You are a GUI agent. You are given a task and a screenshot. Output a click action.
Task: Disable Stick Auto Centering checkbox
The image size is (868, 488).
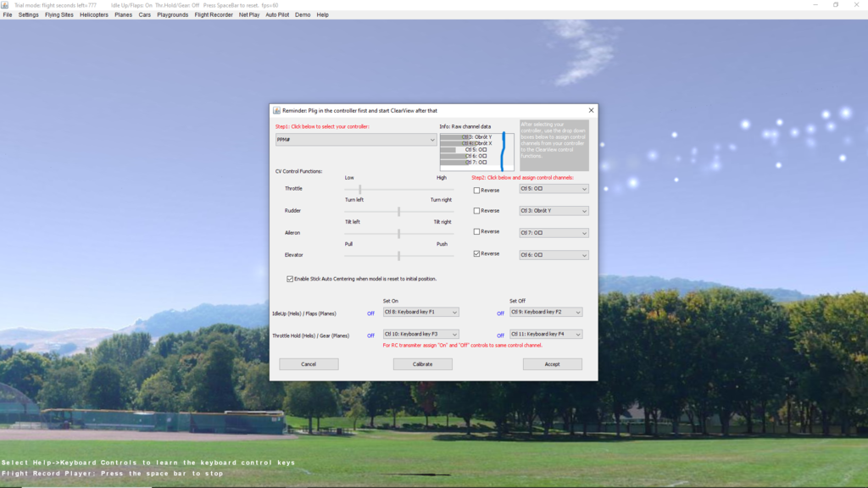290,279
